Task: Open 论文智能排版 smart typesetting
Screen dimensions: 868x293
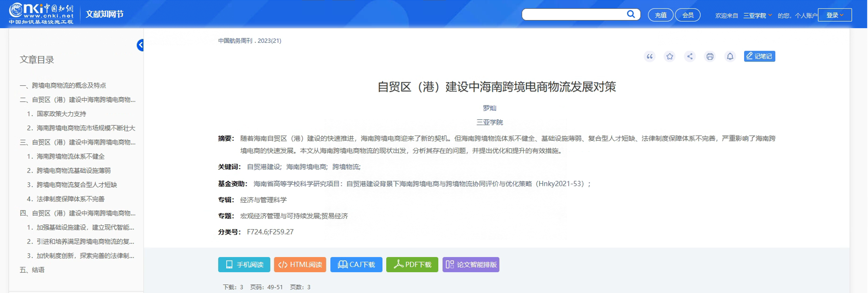Action: pos(471,265)
